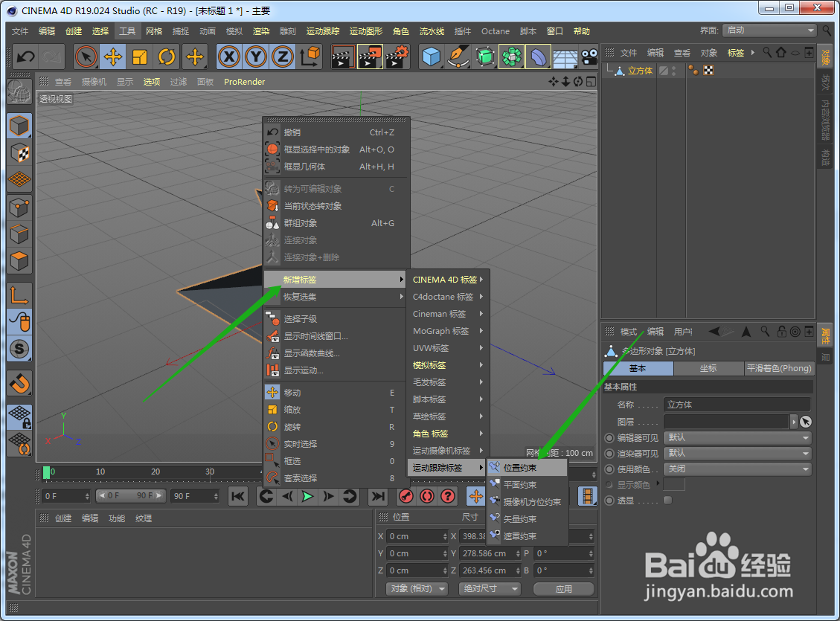Switch to the 平滑着色(Phong) tab
Image resolution: width=840 pixels, height=621 pixels.
[779, 368]
